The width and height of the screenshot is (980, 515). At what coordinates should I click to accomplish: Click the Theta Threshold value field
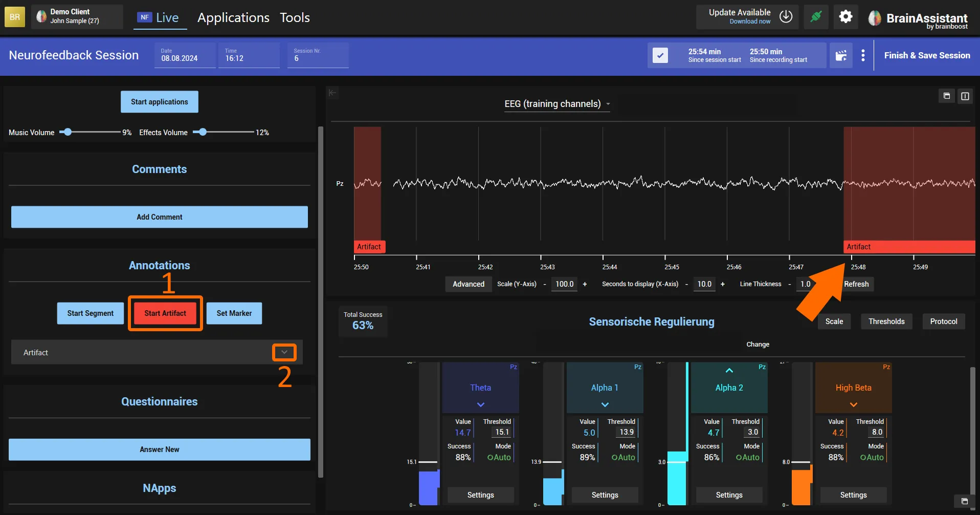click(502, 432)
